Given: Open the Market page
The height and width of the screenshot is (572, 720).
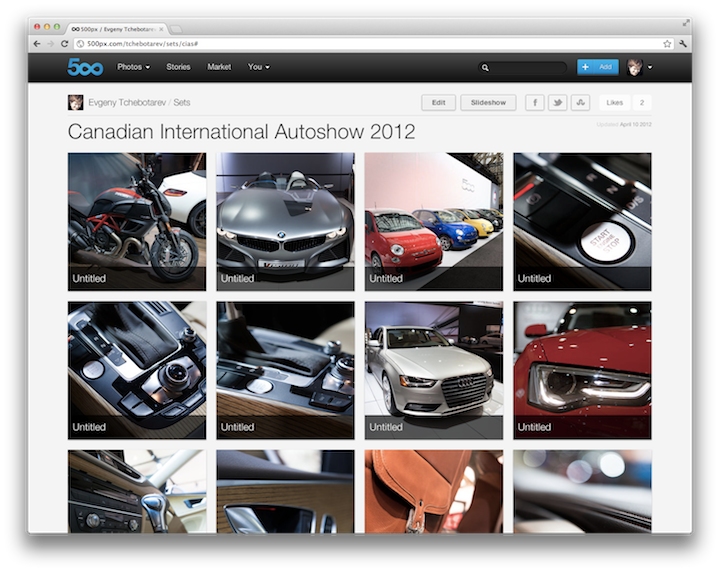Looking at the screenshot, I should (x=219, y=67).
